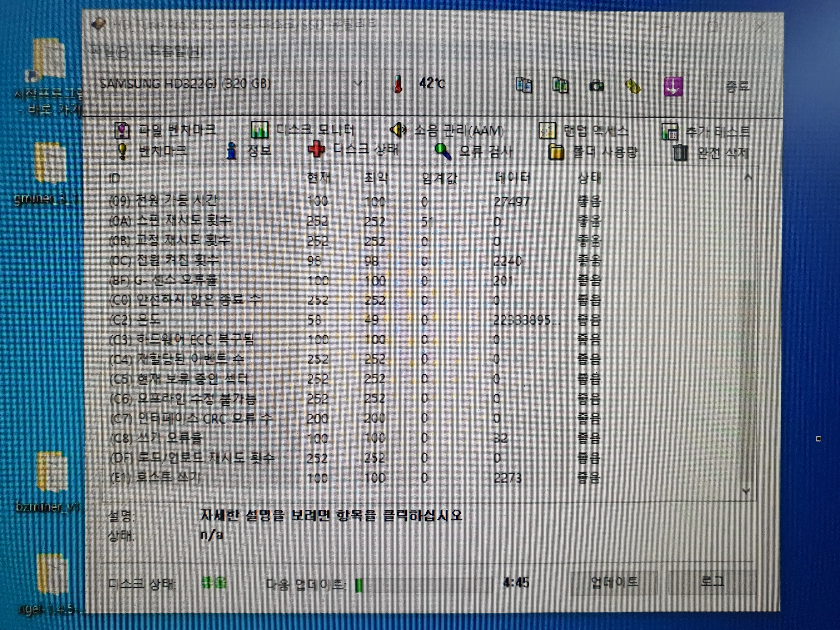Click the green 좋음 disk status text
This screenshot has width=840, height=630.
click(x=214, y=582)
